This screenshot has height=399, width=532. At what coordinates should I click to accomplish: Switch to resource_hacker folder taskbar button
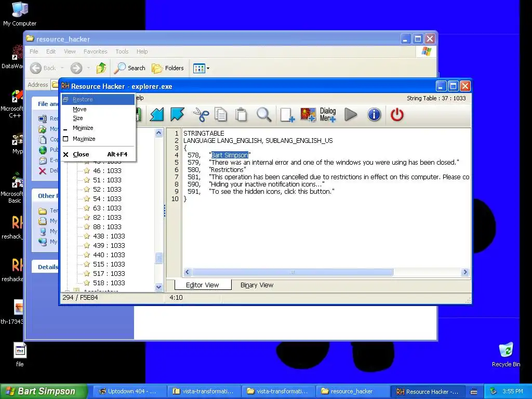pos(352,392)
